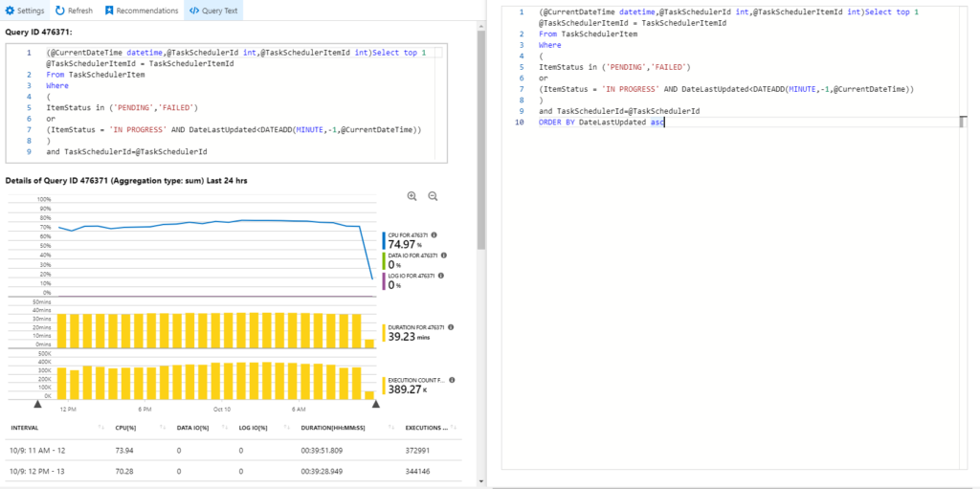Show info for EXECUTION COUNT metric
The height and width of the screenshot is (489, 980).
[x=452, y=380]
